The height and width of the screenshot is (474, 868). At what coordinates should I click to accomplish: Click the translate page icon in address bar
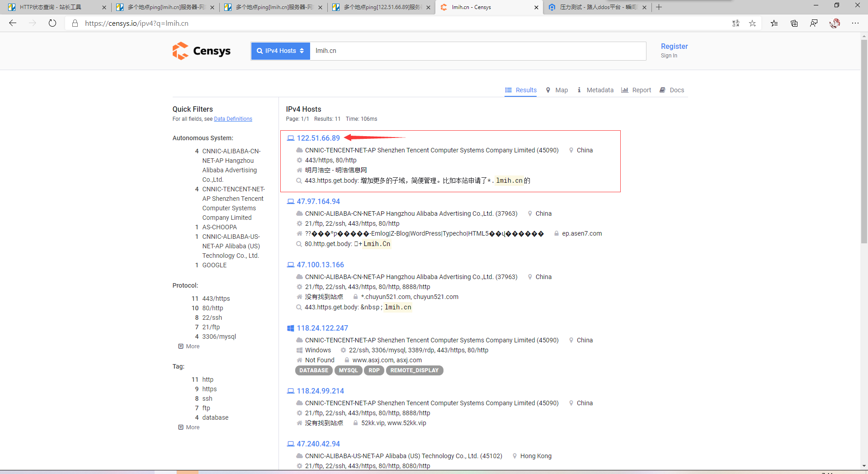click(736, 24)
